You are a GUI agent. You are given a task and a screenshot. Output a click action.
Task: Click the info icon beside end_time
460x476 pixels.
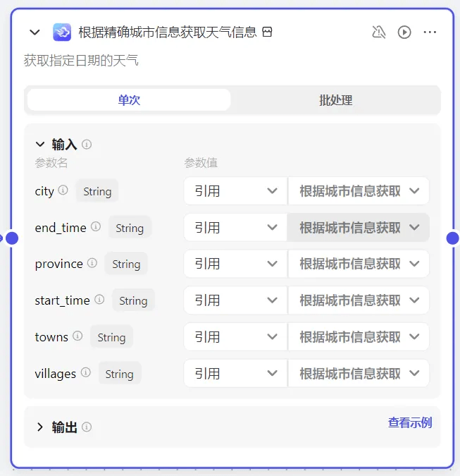pyautogui.click(x=96, y=226)
